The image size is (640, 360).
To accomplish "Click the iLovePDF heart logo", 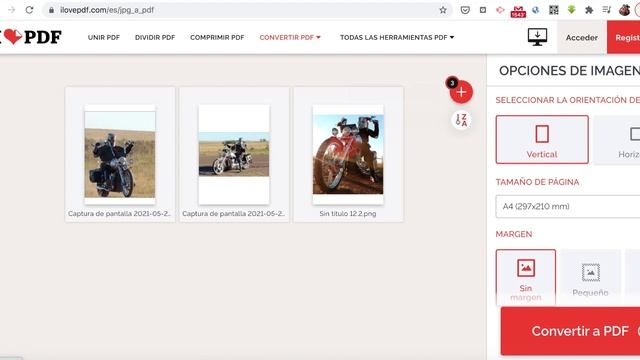I will coord(31,37).
